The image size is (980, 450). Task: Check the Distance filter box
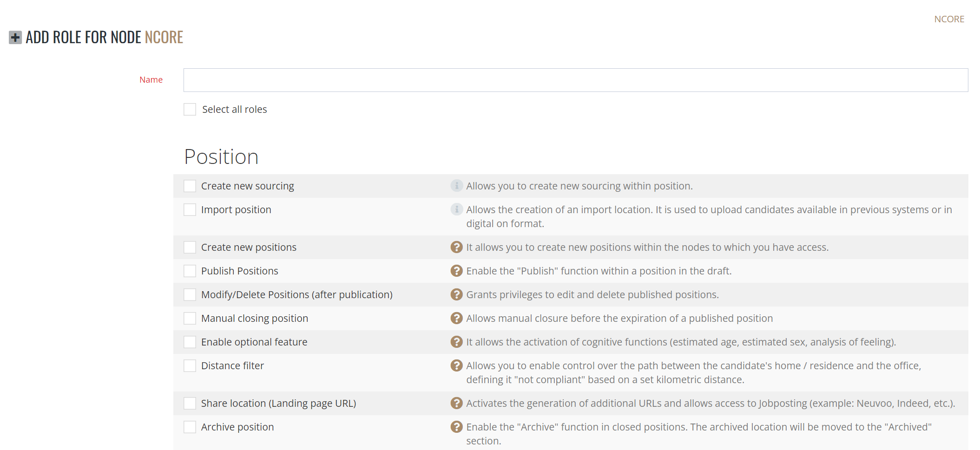190,365
